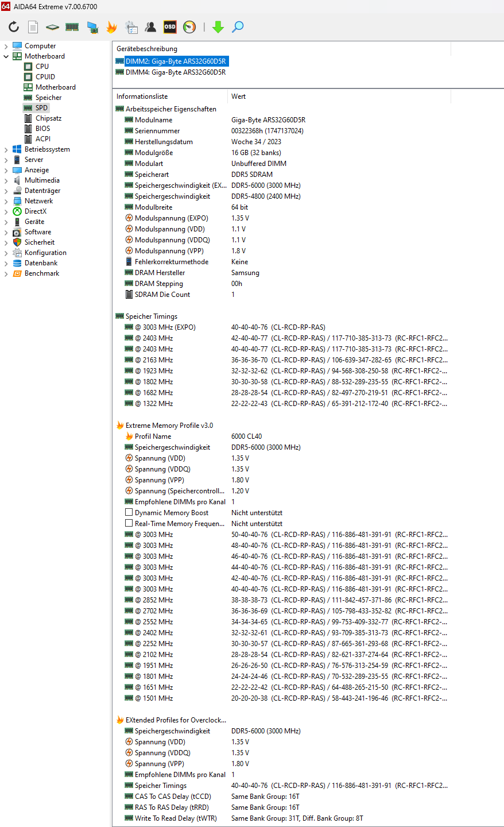Select the SDRAM Die Count row
Viewport: 504px width, 827px height.
281,295
